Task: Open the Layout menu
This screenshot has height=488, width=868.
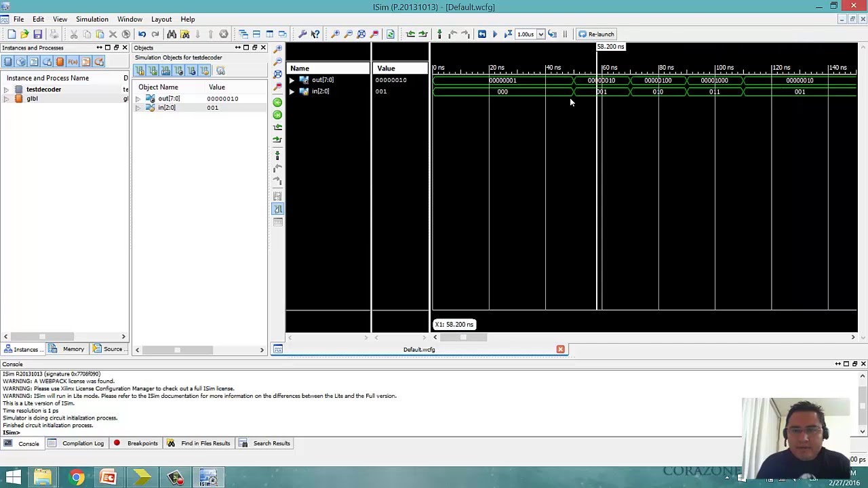Action: tap(161, 19)
